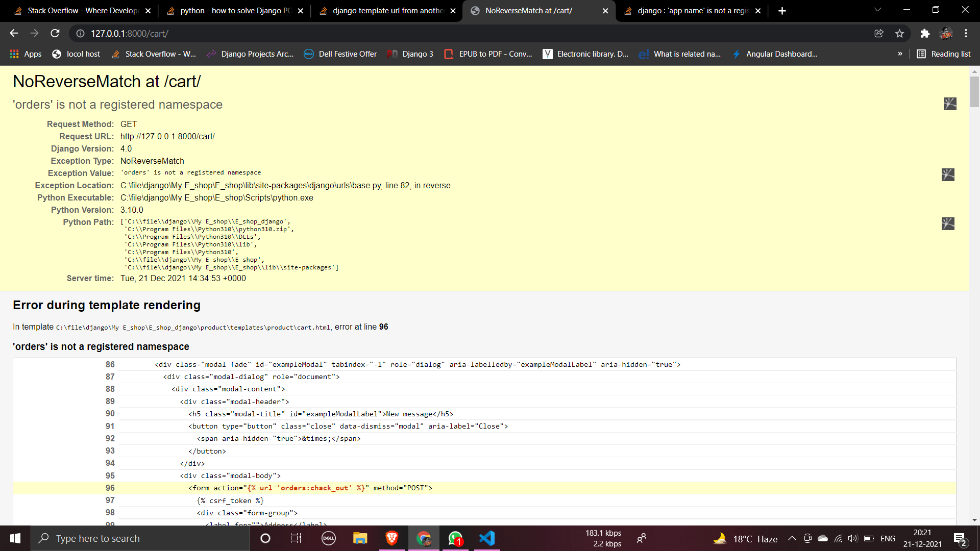Open Chrome from the taskbar
980x551 pixels.
424,538
